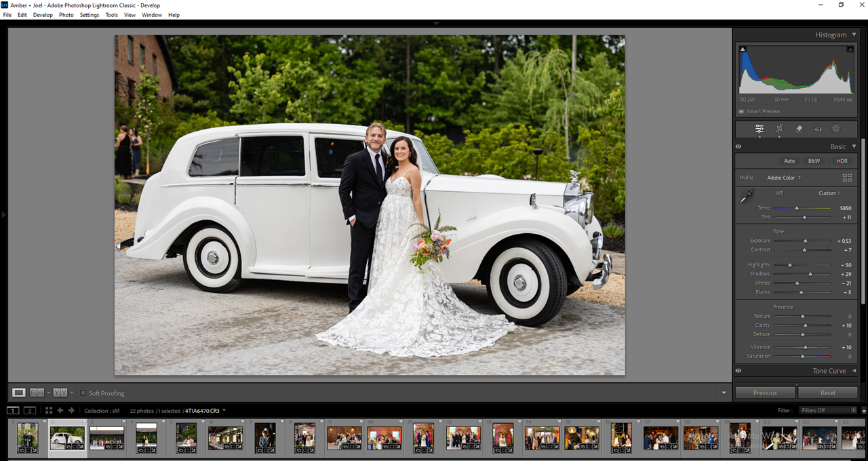This screenshot has height=461, width=868.
Task: Click the Previous button
Action: pyautogui.click(x=765, y=393)
